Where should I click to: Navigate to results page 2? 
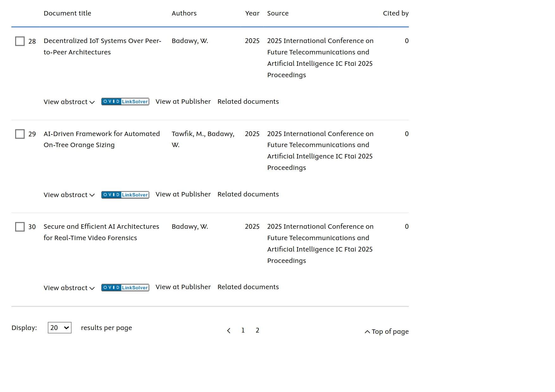tap(257, 330)
